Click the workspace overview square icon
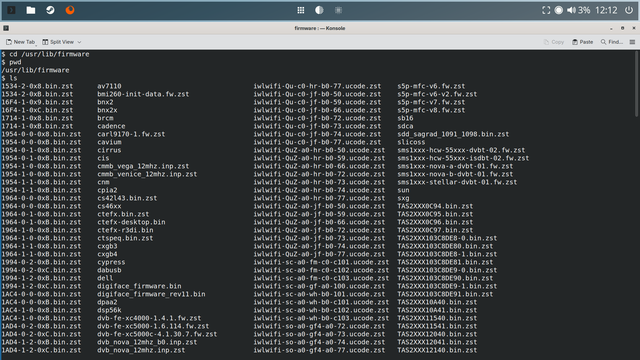The width and height of the screenshot is (640, 360). click(338, 10)
